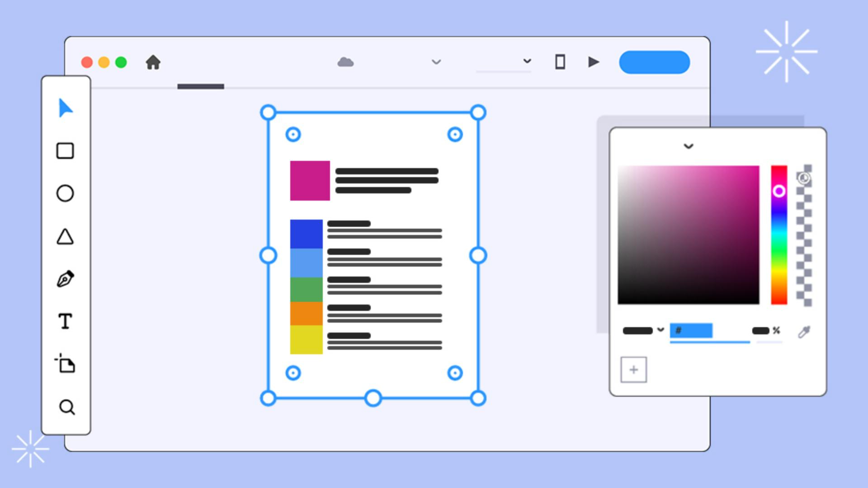Viewport: 868px width, 488px height.
Task: Click the cloud document status icon
Action: pyautogui.click(x=345, y=62)
